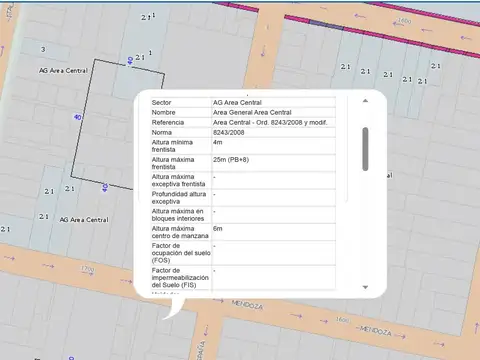This screenshot has height=360, width=480.
Task: Click 'Factor de ocupación del suelo (FOS)' label
Action: point(181,253)
